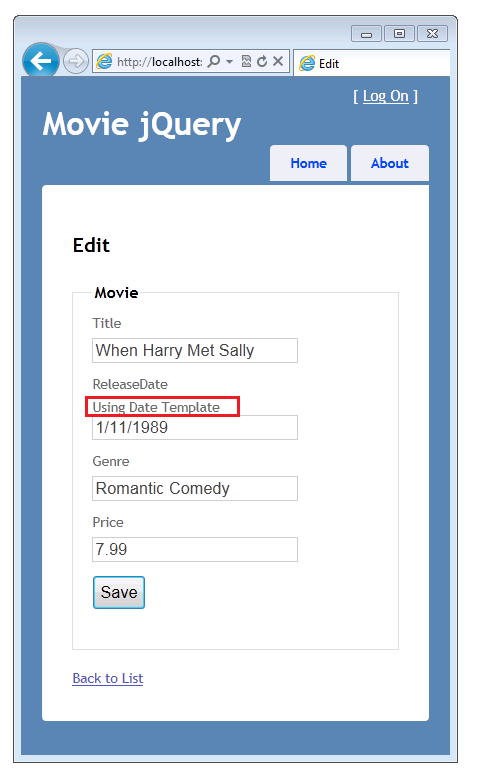Click the IE icon on the Edit tab

point(307,63)
